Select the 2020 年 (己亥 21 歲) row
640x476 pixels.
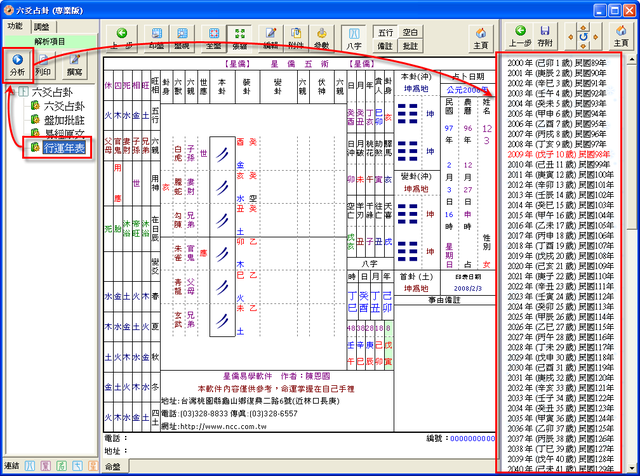560,266
